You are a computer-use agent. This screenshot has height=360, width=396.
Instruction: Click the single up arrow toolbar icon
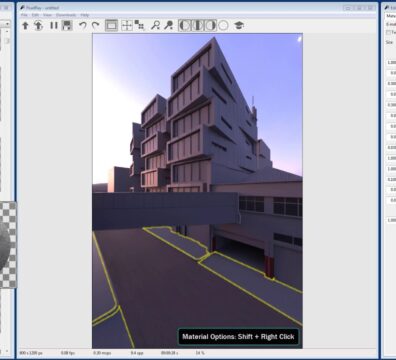pyautogui.click(x=25, y=26)
